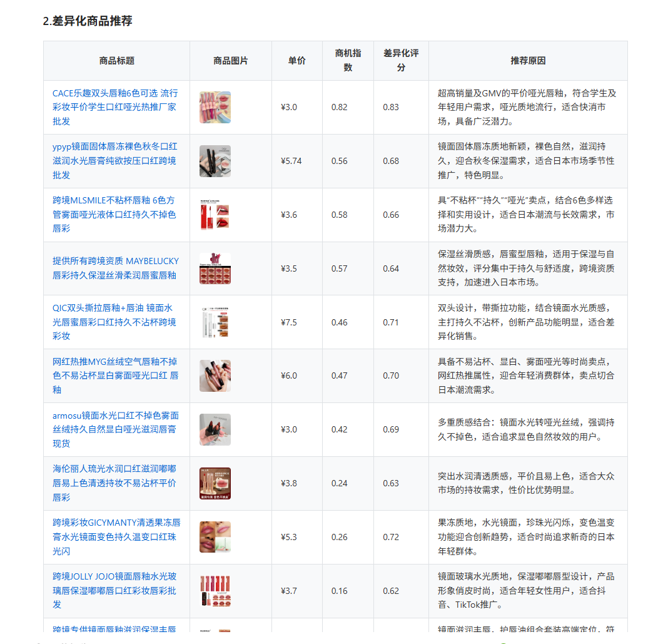Click the reason text starting 果冻质地，水光镜面
668x644 pixels.
(526, 536)
